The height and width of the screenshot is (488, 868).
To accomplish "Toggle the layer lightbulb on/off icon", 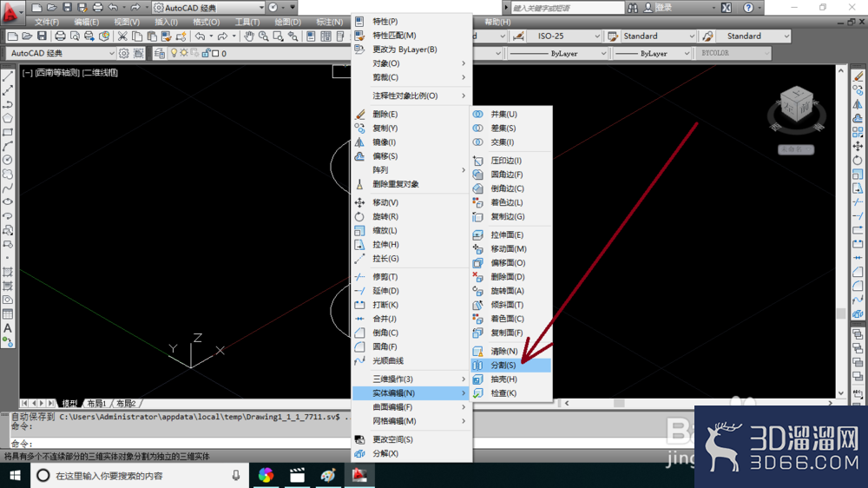I will pos(174,53).
